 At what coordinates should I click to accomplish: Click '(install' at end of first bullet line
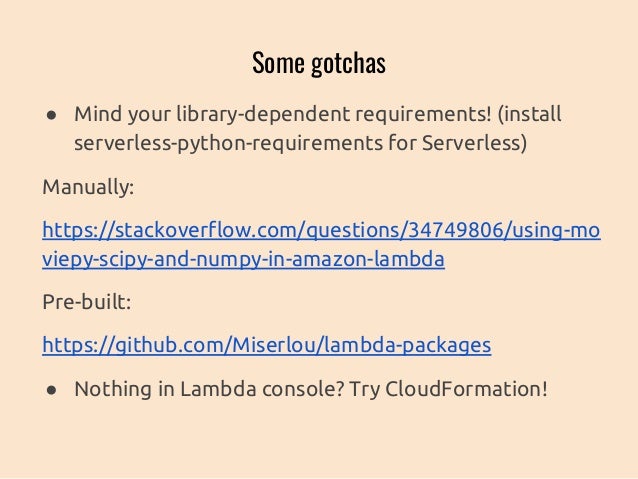529,114
